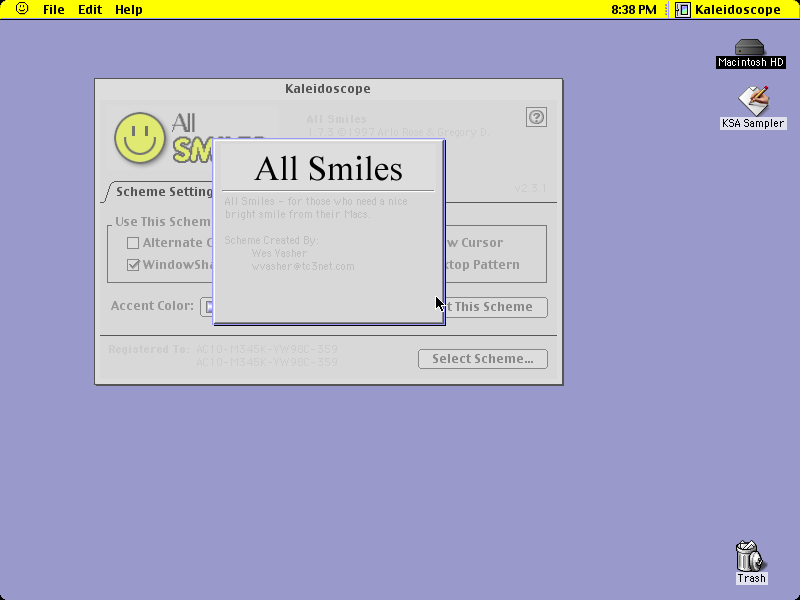800x600 pixels.
Task: Open the Kaleidoscope application menu in the menu bar
Action: click(x=728, y=9)
